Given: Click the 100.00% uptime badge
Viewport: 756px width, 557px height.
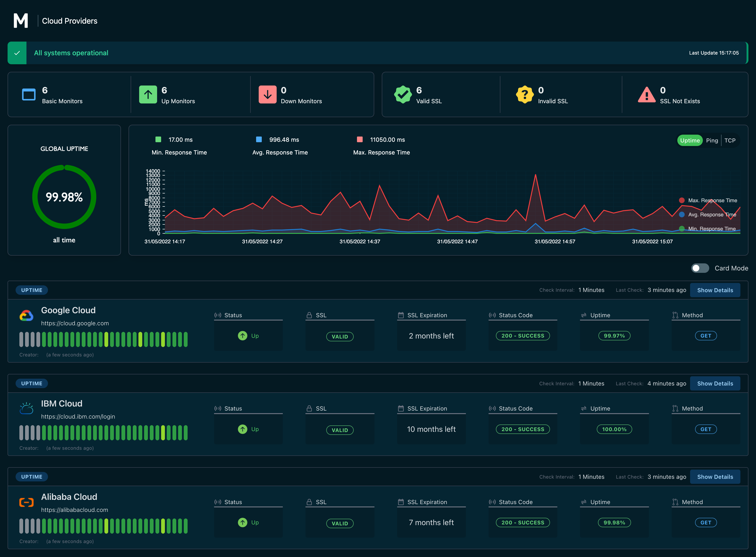Looking at the screenshot, I should click(x=614, y=429).
